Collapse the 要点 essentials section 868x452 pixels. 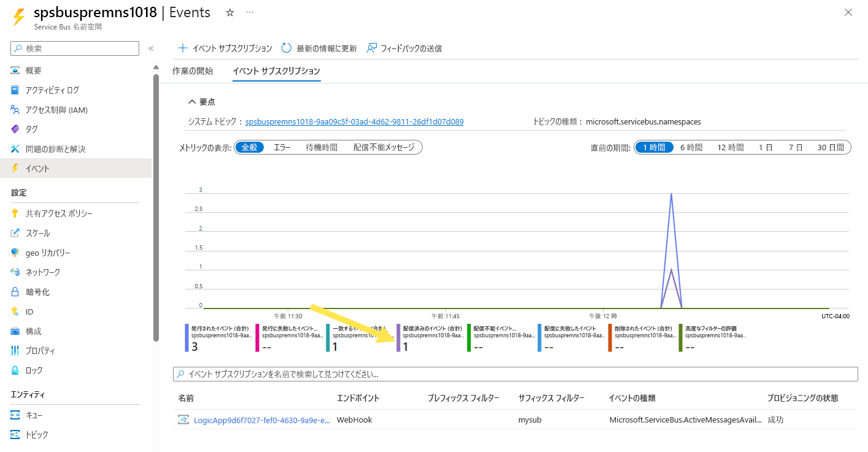pyautogui.click(x=202, y=102)
